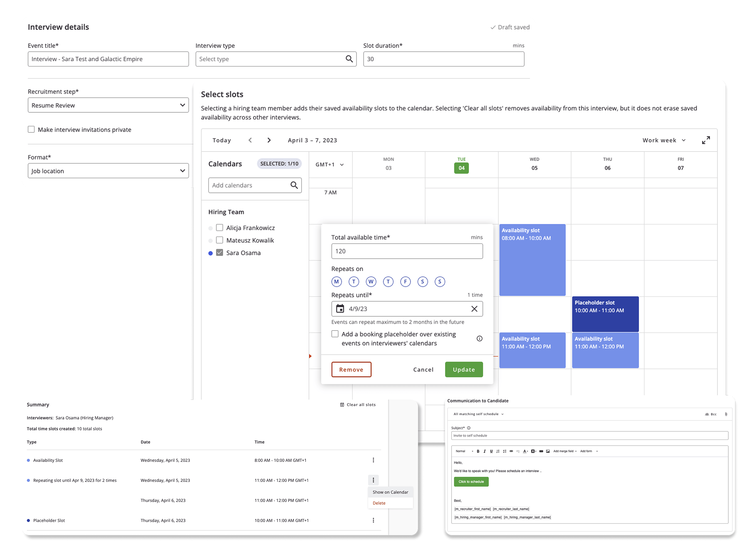Check Alicja Frankowicz calendar
747x560 pixels.
220,228
